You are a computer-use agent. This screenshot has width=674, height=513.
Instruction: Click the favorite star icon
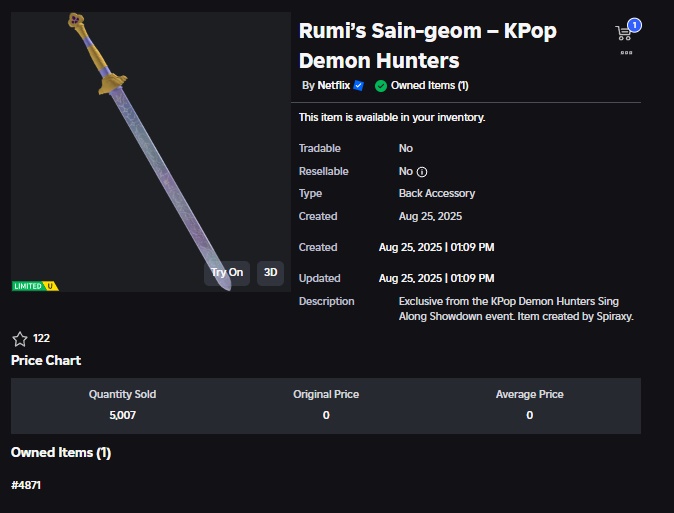pos(20,339)
